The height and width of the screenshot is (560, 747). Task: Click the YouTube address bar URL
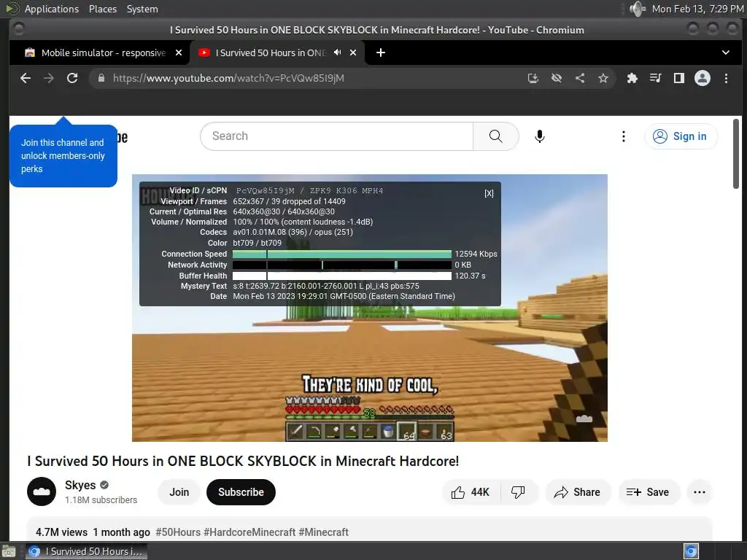228,78
